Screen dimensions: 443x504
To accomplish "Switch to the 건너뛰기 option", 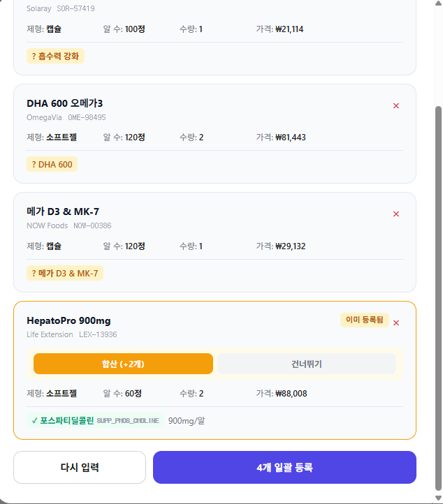I will pos(307,364).
